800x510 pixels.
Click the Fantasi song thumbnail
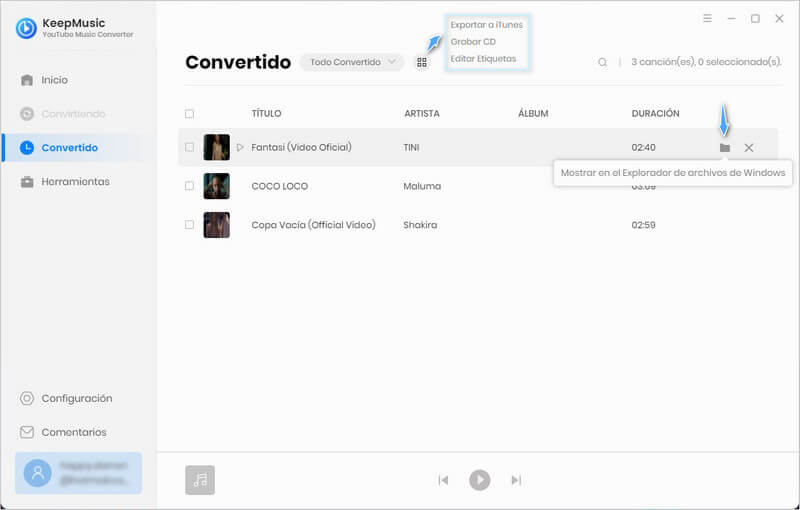pyautogui.click(x=217, y=147)
